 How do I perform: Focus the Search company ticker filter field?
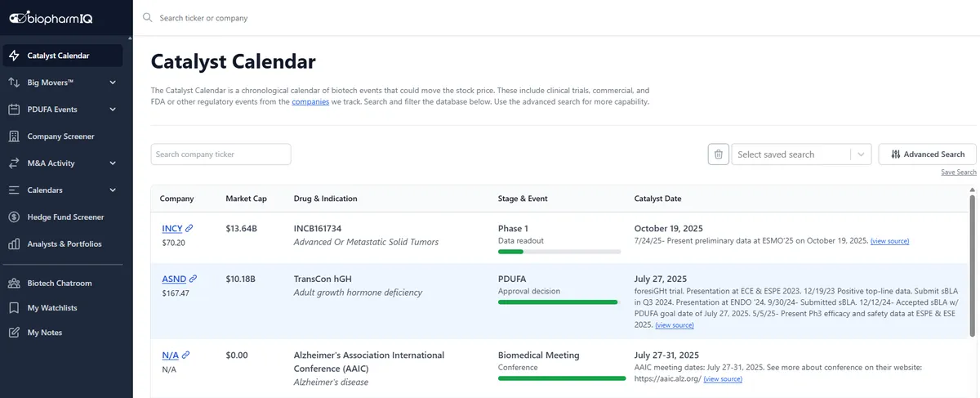click(x=221, y=154)
